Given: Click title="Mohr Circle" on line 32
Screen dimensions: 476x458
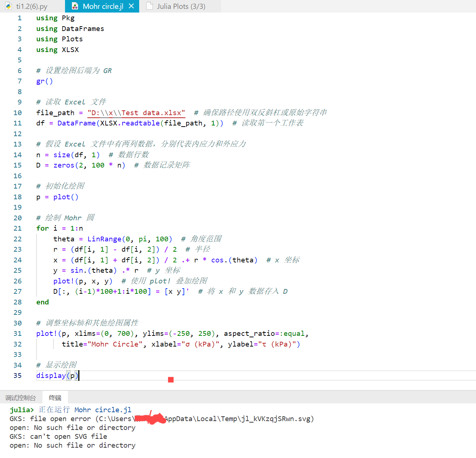Looking at the screenshot, I should tap(102, 344).
